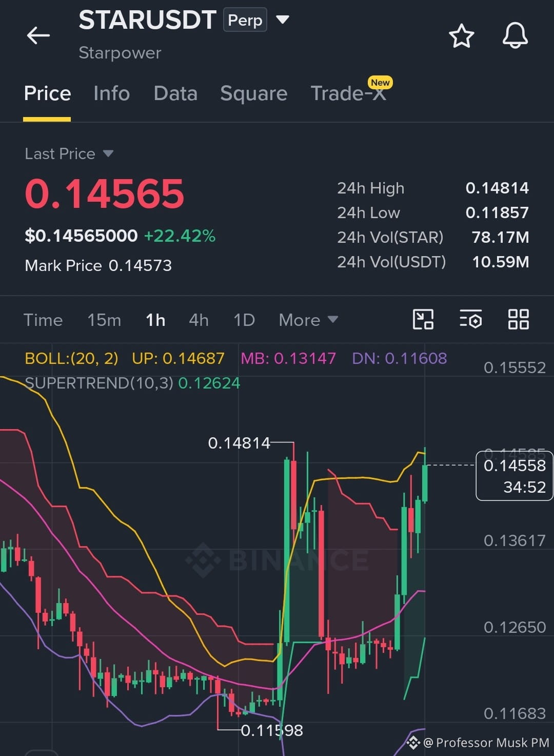Tap the 0.11598 low marker on chart
The height and width of the screenshot is (756, 554).
272,730
